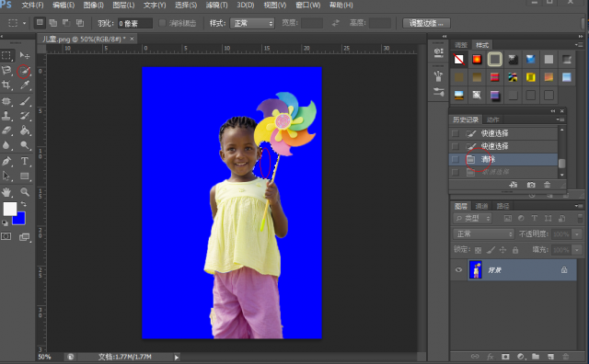The width and height of the screenshot is (589, 364).
Task: Create new snapshot camera icon in history
Action: (531, 185)
